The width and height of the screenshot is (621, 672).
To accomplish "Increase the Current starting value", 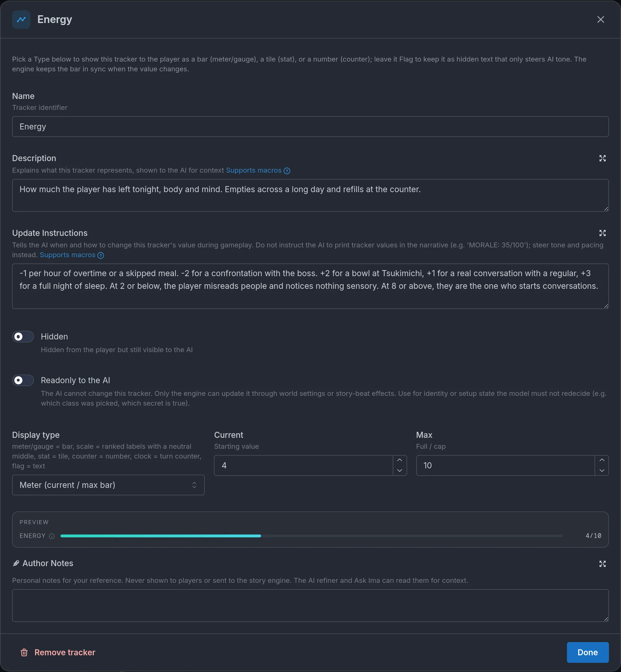I will 400,460.
